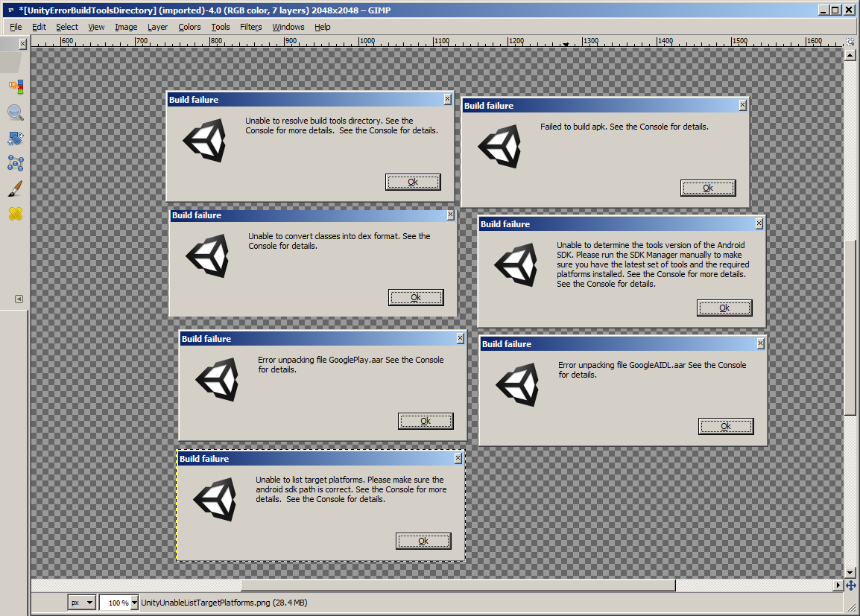Open the Filters menu

tap(250, 27)
